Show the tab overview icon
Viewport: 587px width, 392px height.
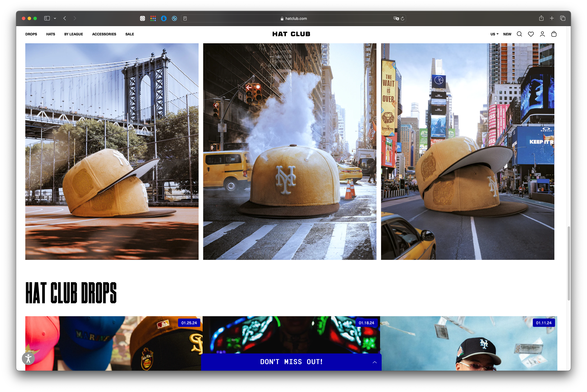tap(563, 18)
